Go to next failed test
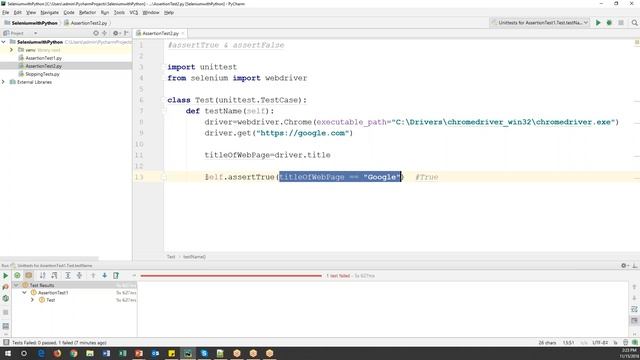 104,276
